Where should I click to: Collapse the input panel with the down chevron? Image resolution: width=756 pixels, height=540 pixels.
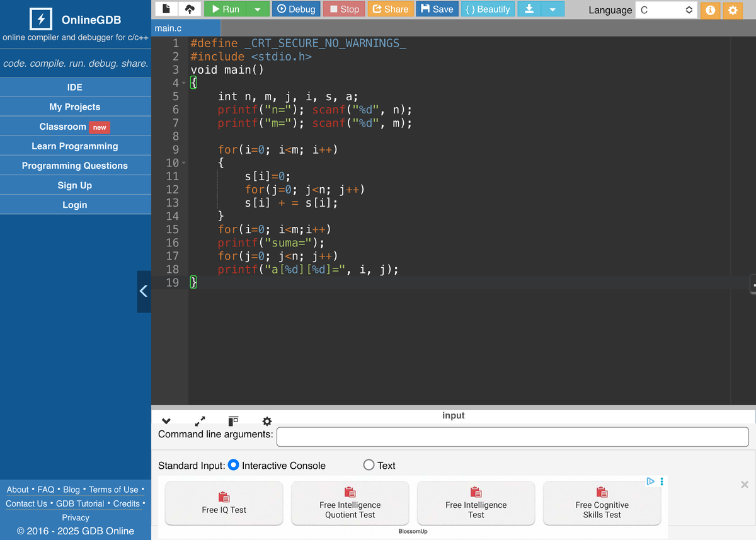pos(166,421)
